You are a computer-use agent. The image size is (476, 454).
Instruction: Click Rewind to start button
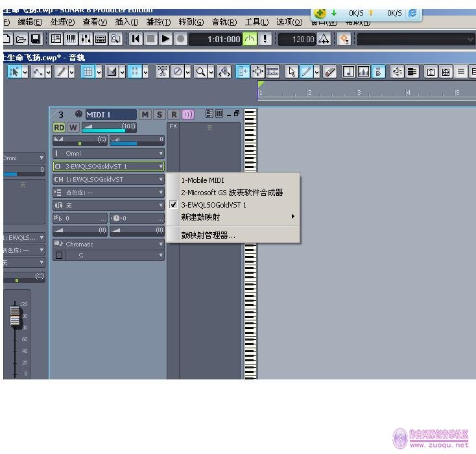pyautogui.click(x=136, y=39)
